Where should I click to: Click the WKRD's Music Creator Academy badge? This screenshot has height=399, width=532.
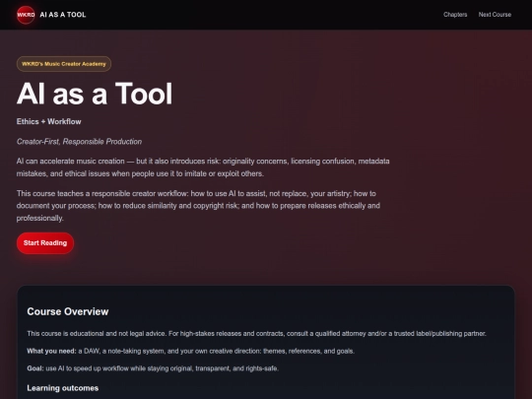coord(64,64)
